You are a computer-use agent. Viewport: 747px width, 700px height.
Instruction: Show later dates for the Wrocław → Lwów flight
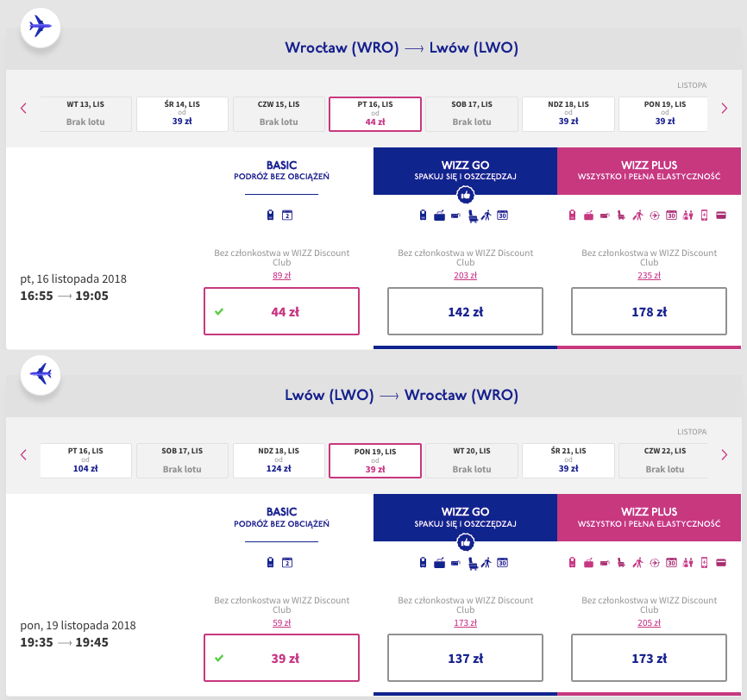pyautogui.click(x=724, y=108)
